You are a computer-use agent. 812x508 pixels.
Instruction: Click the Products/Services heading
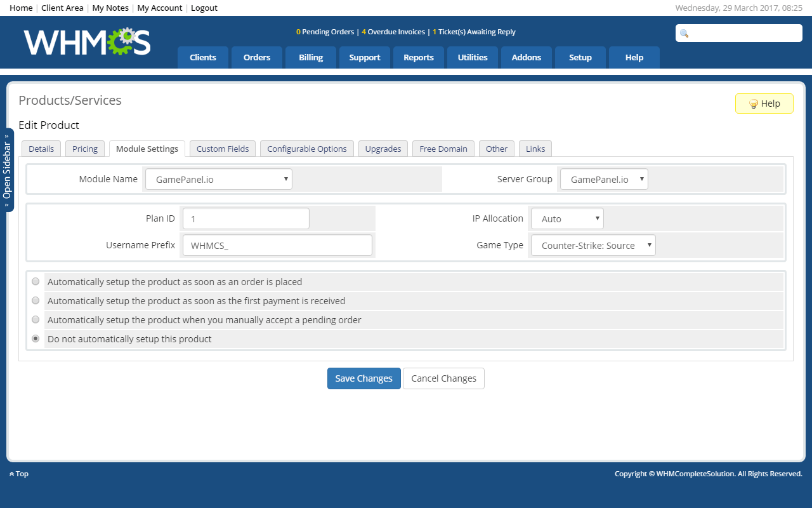[70, 100]
